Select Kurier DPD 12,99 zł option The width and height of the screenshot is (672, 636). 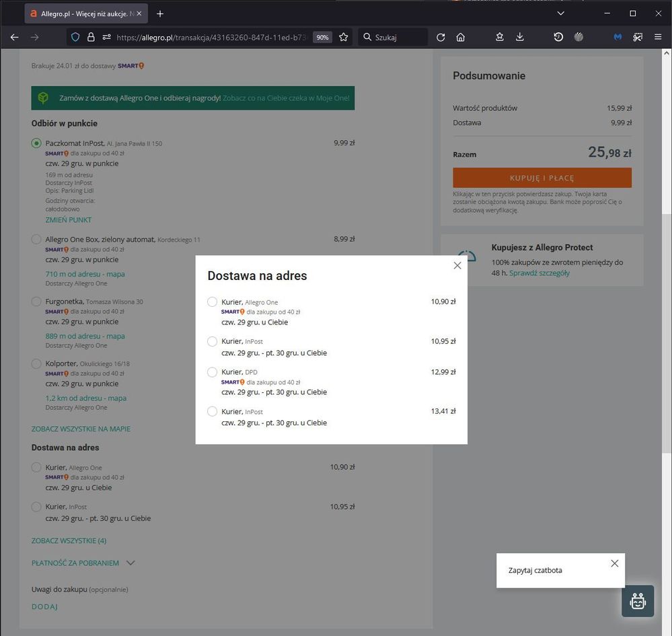[x=212, y=372]
